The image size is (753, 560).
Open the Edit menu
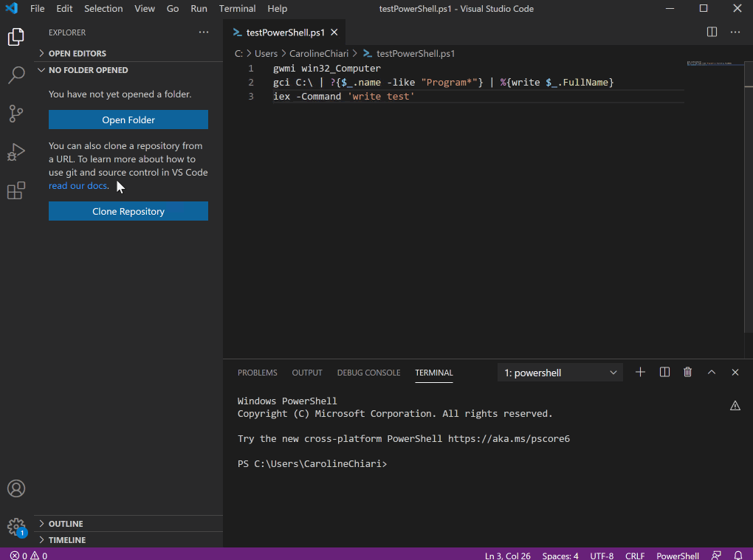tap(64, 9)
